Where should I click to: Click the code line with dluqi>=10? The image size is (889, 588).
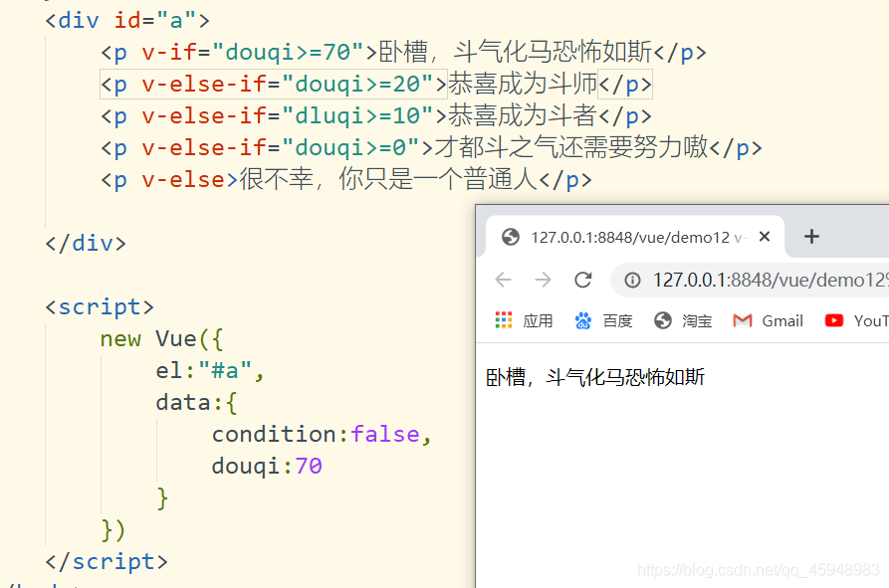point(376,116)
